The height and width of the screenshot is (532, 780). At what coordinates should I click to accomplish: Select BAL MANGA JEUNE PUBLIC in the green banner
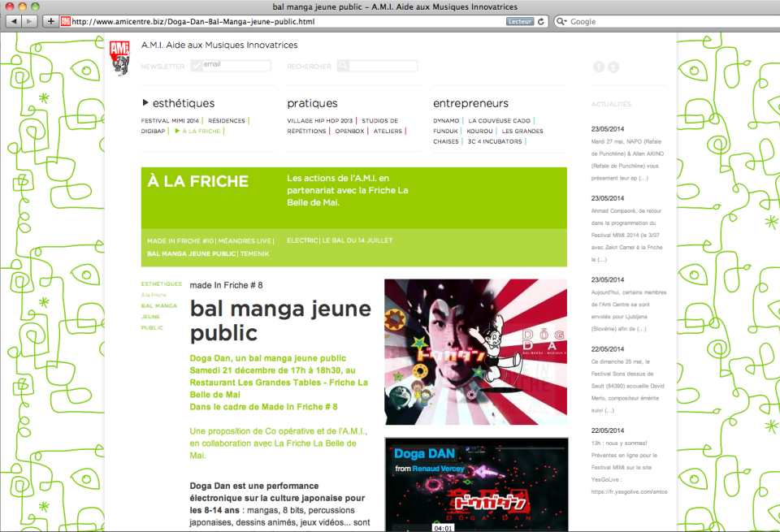191,254
